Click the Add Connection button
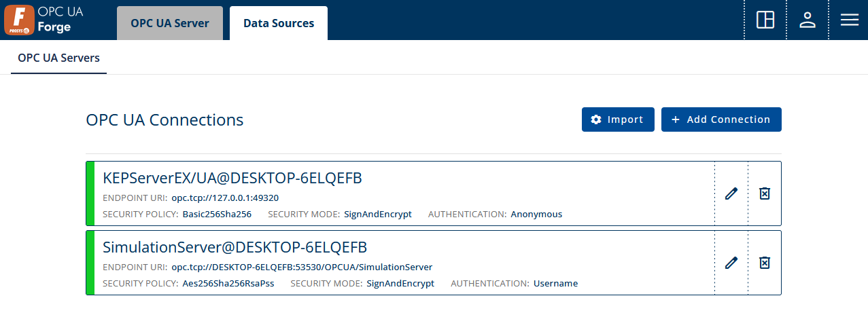 (x=721, y=119)
